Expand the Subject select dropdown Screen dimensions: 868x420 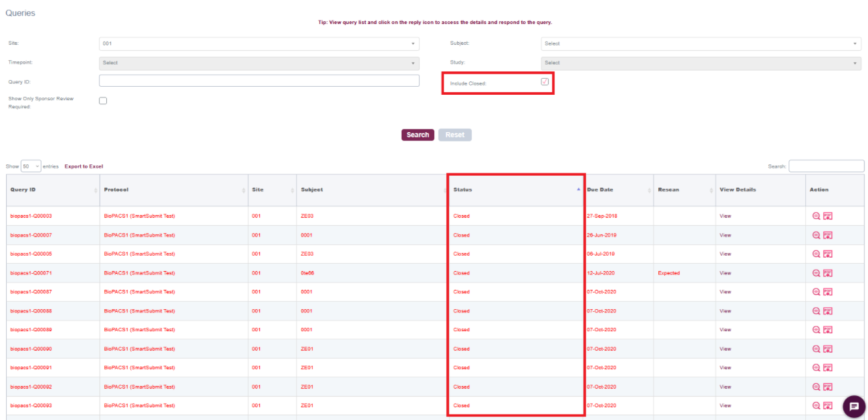coord(700,43)
